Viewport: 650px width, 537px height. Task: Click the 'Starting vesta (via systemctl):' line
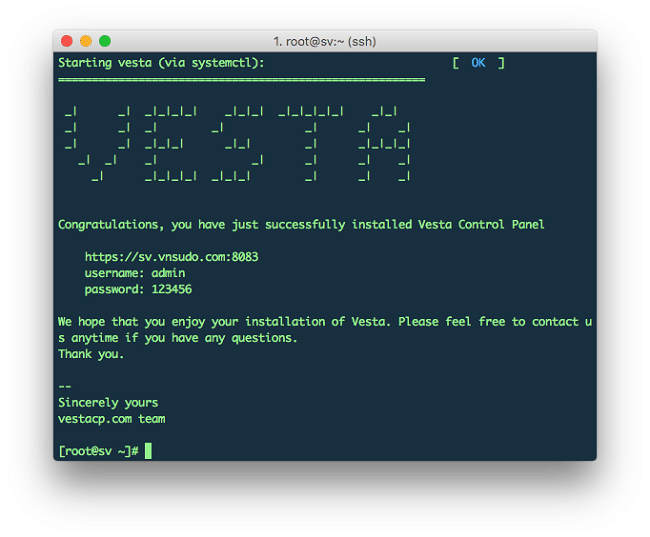(161, 63)
